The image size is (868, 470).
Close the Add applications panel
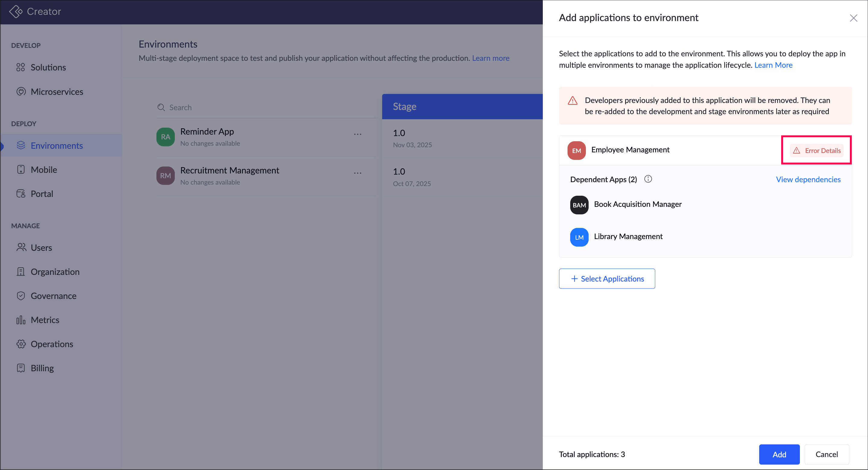[853, 18]
